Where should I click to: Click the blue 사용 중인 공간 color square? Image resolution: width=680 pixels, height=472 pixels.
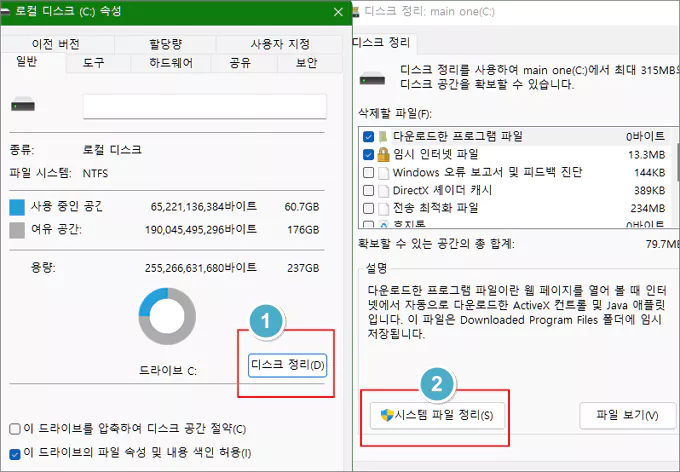(x=17, y=207)
